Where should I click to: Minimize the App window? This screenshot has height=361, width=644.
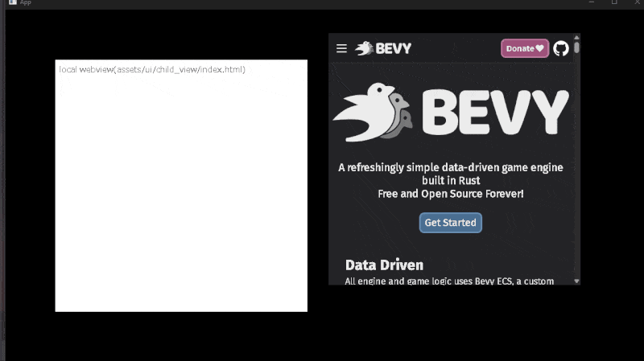coord(588,3)
